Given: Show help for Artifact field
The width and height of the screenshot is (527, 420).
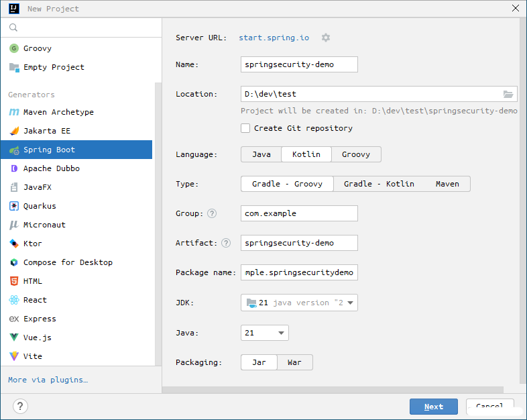Looking at the screenshot, I should pos(226,243).
